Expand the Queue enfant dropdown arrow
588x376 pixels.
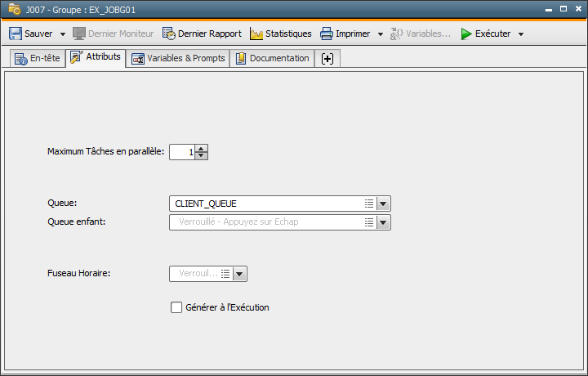click(x=383, y=222)
